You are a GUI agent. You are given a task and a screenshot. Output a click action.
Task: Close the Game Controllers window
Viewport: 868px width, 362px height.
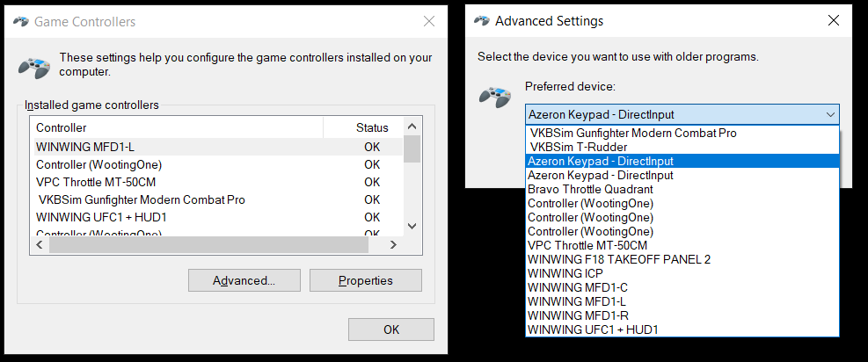click(x=428, y=21)
